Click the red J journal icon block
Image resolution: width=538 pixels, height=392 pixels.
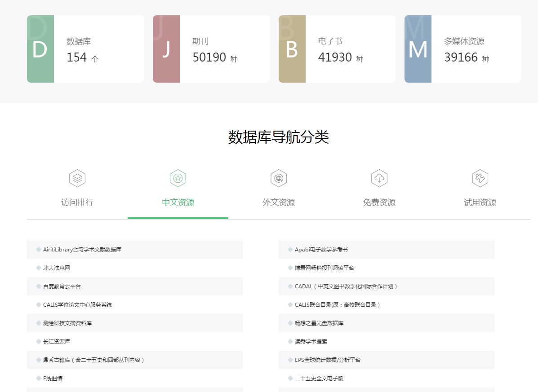click(x=166, y=49)
